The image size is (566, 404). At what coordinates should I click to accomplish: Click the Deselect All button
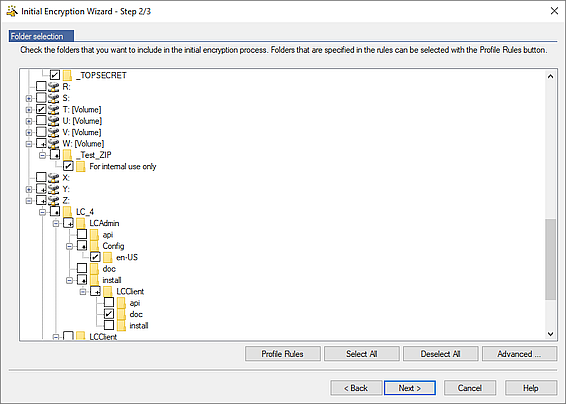440,354
